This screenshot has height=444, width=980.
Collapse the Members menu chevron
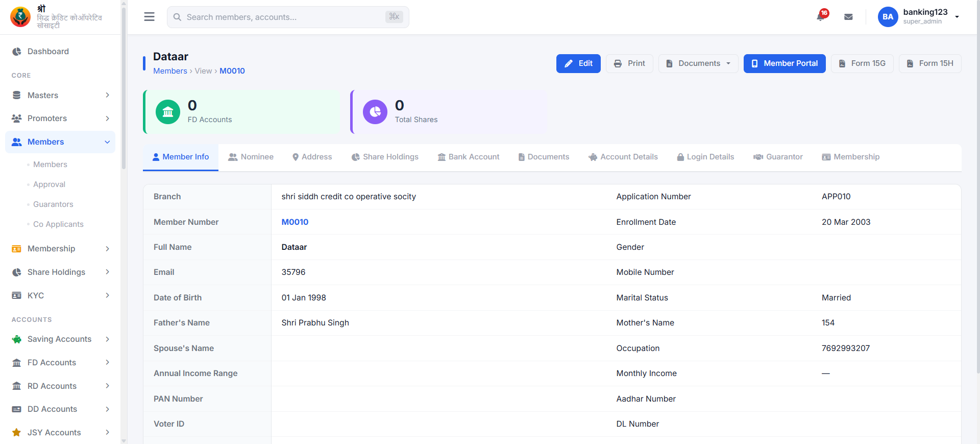107,142
